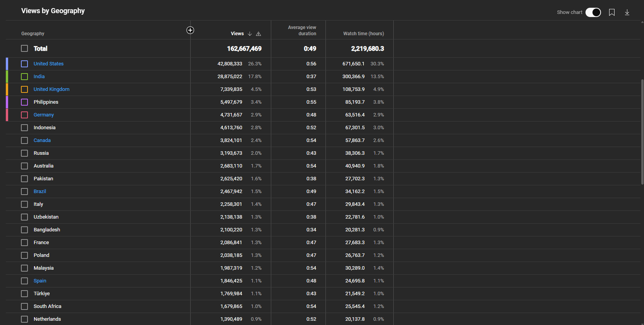Click the download arrow icon
The height and width of the screenshot is (325, 644).
[627, 12]
